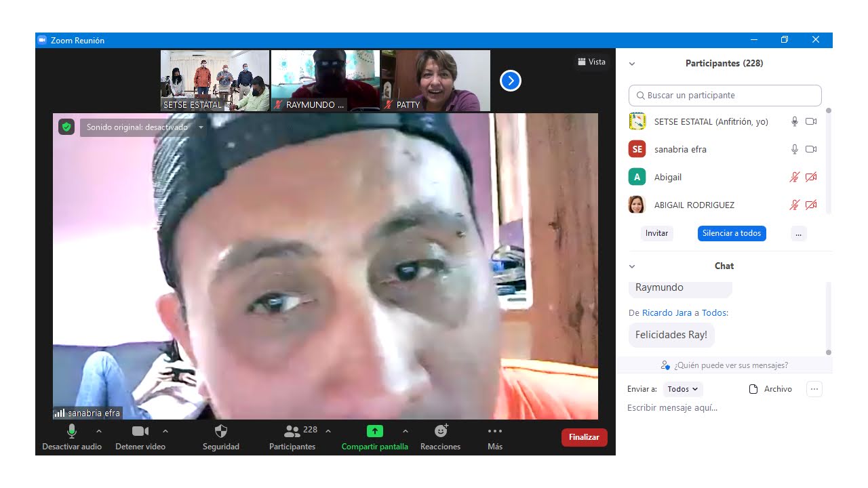Click ABIGAIL RODRIGUEZ disabled camera icon
The image size is (868, 488).
tap(811, 205)
